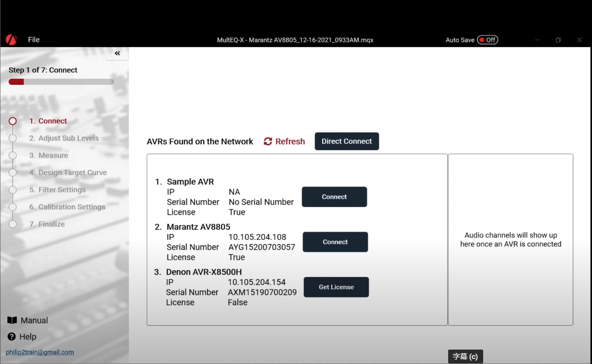Viewport: 592px width, 364px height.
Task: Get License for Denon AVR-X8500H
Action: coord(336,287)
